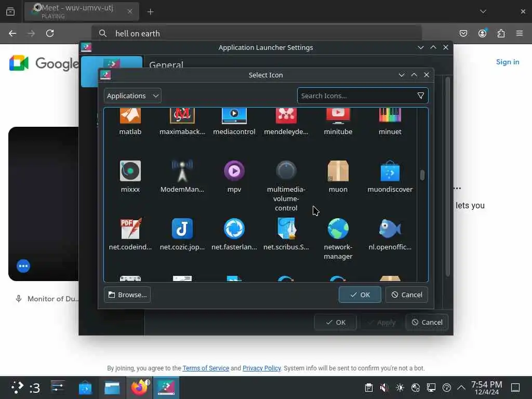Screen dimensions: 532x399
Task: Cancel the Application Launcher Settings window
Action: point(427,322)
